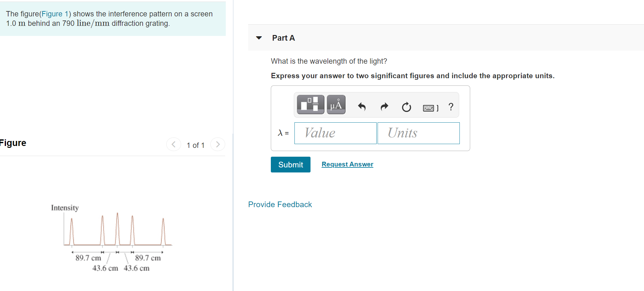Open help via the question mark icon
Image resolution: width=644 pixels, height=291 pixels.
pos(450,107)
